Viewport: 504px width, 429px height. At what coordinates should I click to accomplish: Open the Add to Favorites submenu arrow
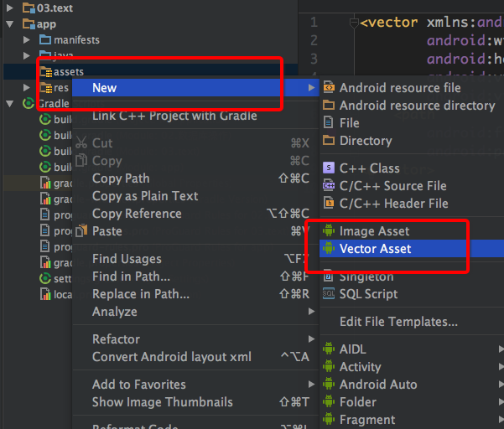[x=311, y=384]
